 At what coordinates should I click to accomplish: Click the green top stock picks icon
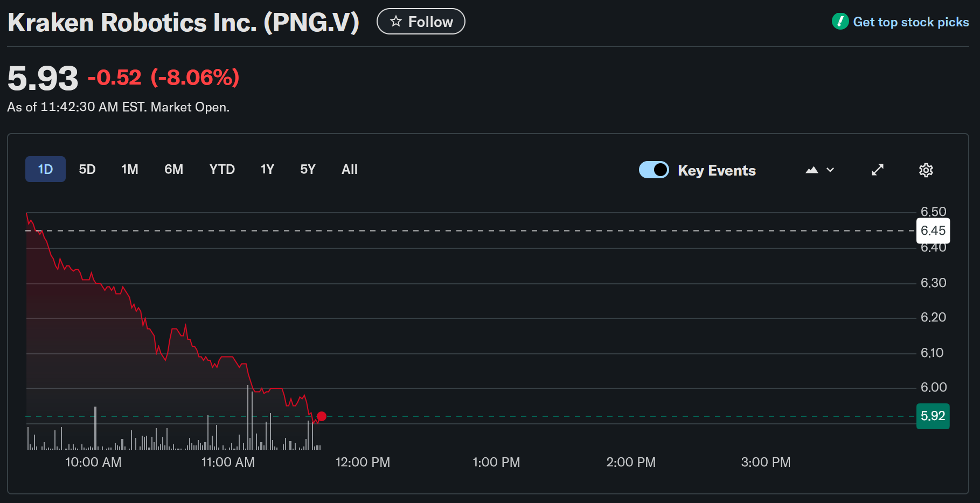(x=840, y=22)
